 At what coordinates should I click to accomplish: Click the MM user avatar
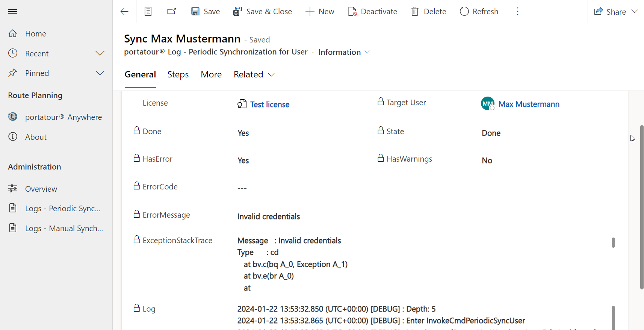pyautogui.click(x=488, y=103)
